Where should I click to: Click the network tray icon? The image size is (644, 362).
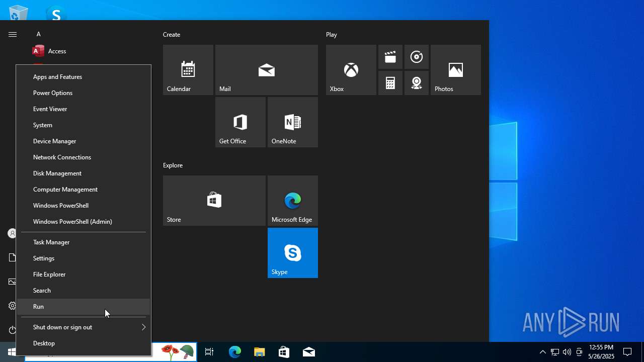pyautogui.click(x=555, y=352)
